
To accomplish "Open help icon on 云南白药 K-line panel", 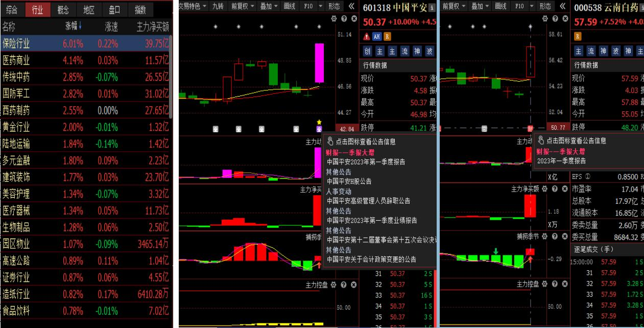I will coord(555,18).
